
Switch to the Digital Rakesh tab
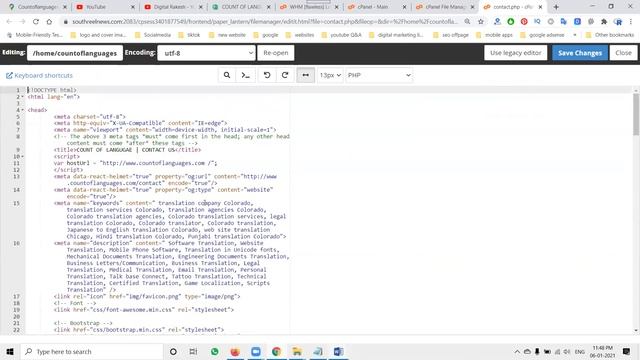(x=173, y=7)
